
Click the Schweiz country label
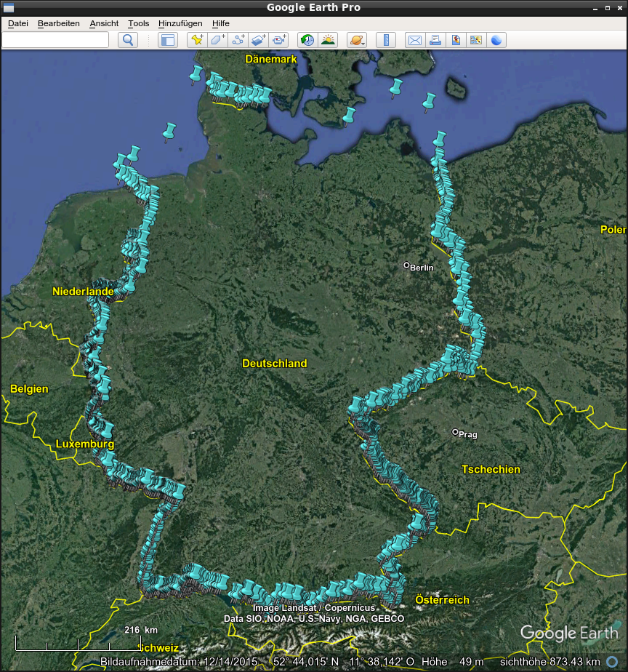click(x=158, y=647)
